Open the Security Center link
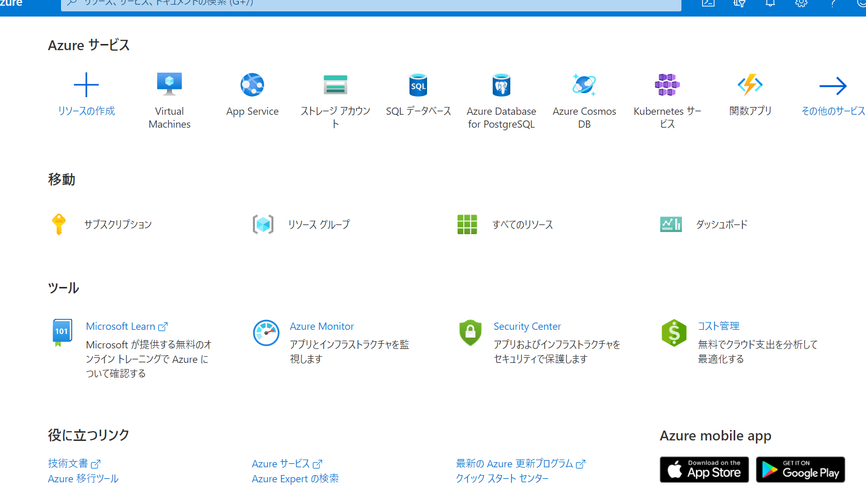The height and width of the screenshot is (504, 866). (527, 326)
